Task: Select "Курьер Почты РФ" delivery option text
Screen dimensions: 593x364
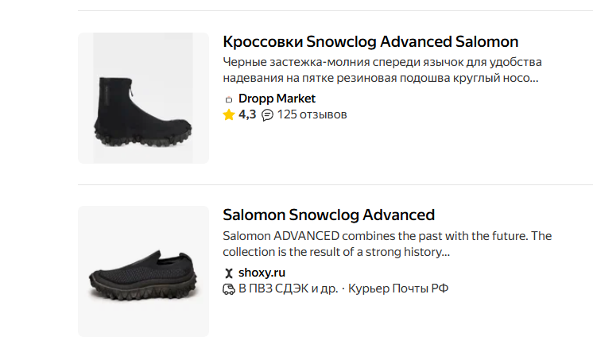Action: pyautogui.click(x=398, y=288)
